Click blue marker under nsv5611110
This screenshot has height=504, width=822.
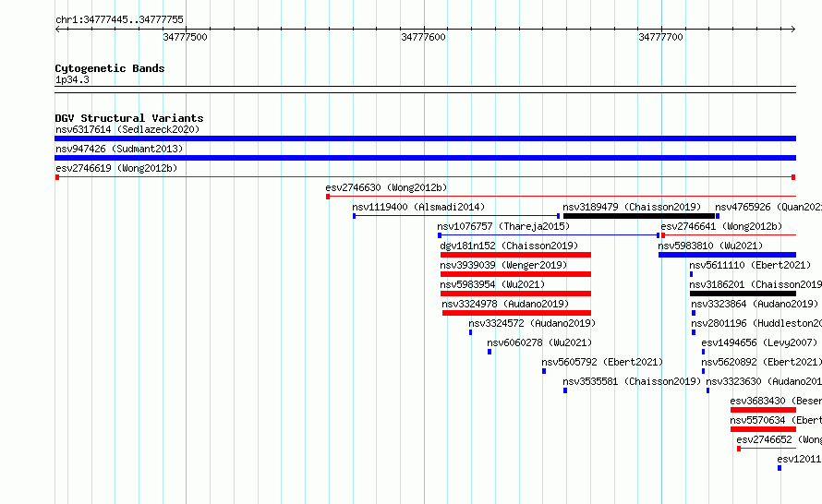coord(692,274)
